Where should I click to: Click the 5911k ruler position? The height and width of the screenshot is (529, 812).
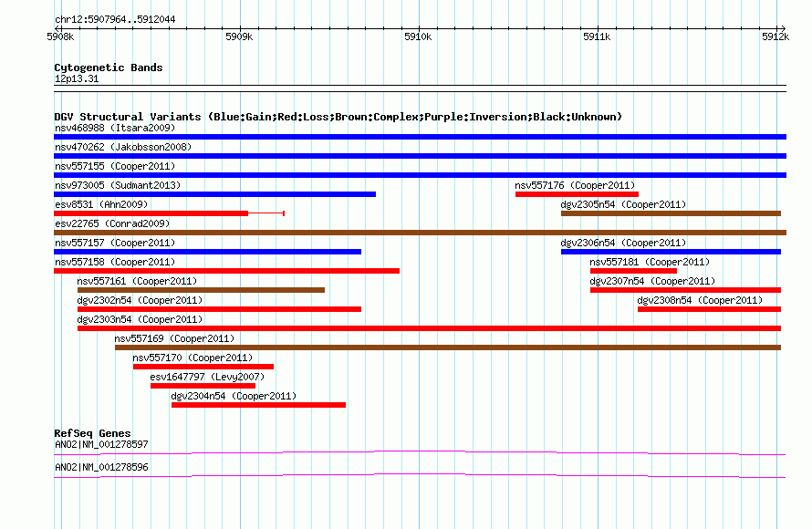(597, 36)
